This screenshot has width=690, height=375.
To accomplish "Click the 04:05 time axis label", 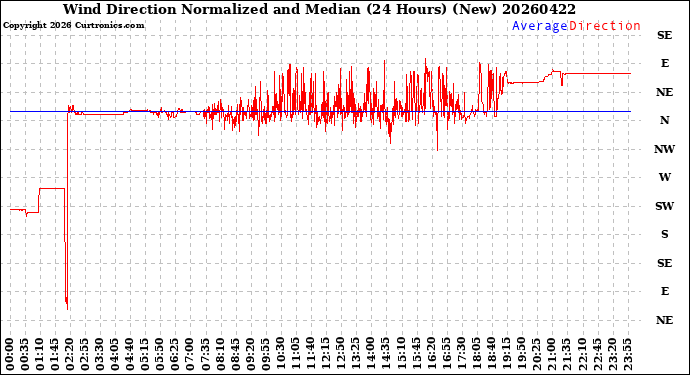I will pos(115,354).
